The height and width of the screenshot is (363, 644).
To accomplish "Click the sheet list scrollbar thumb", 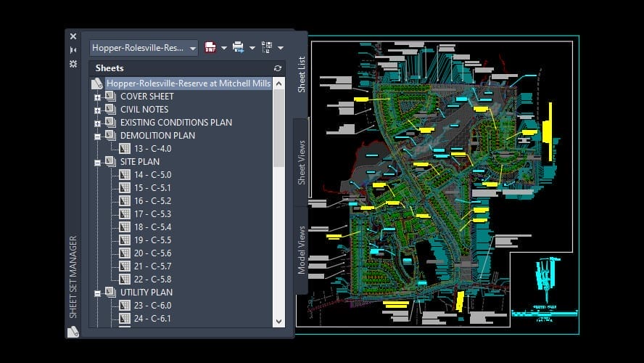I will coord(279,129).
